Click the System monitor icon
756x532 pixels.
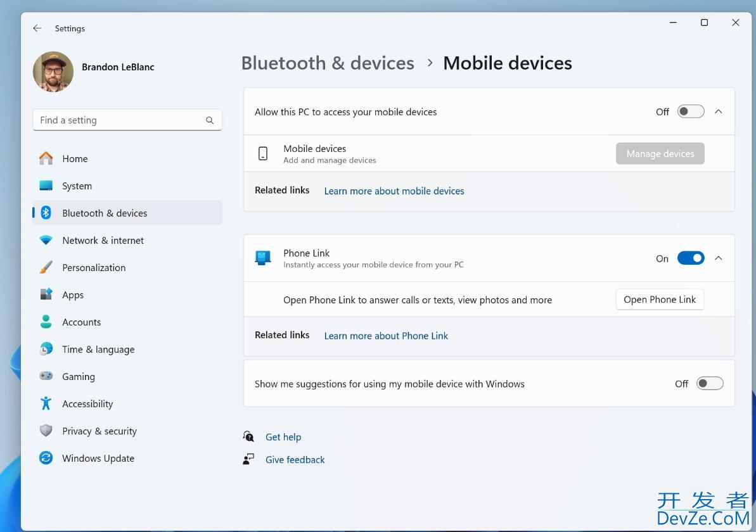[46, 186]
